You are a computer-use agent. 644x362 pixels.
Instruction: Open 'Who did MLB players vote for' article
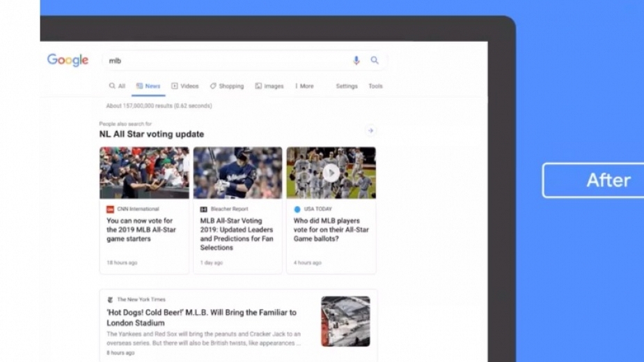pyautogui.click(x=331, y=230)
